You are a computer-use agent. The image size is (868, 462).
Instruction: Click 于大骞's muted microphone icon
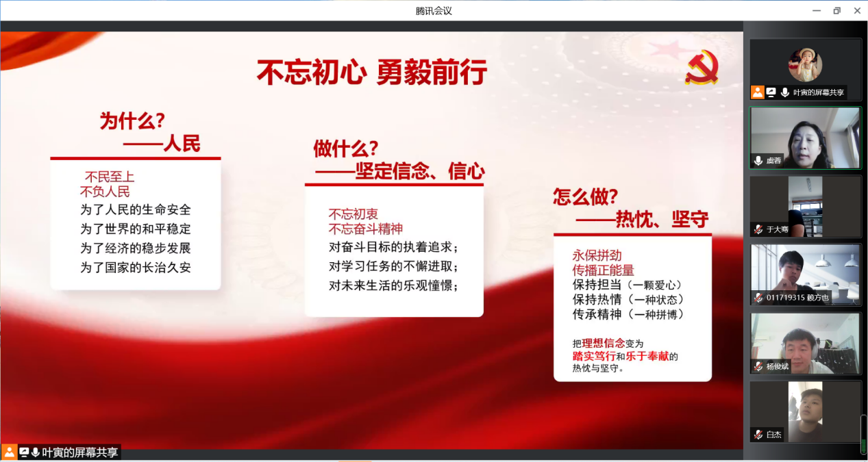(758, 229)
